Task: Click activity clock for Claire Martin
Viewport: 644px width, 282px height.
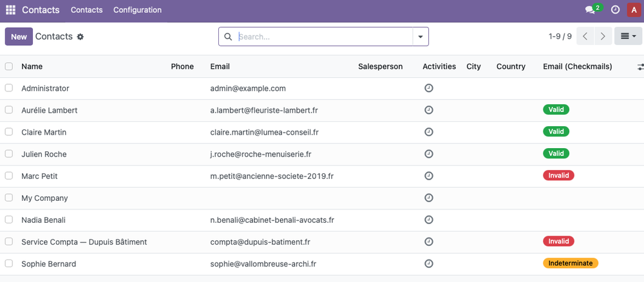Action: tap(429, 132)
